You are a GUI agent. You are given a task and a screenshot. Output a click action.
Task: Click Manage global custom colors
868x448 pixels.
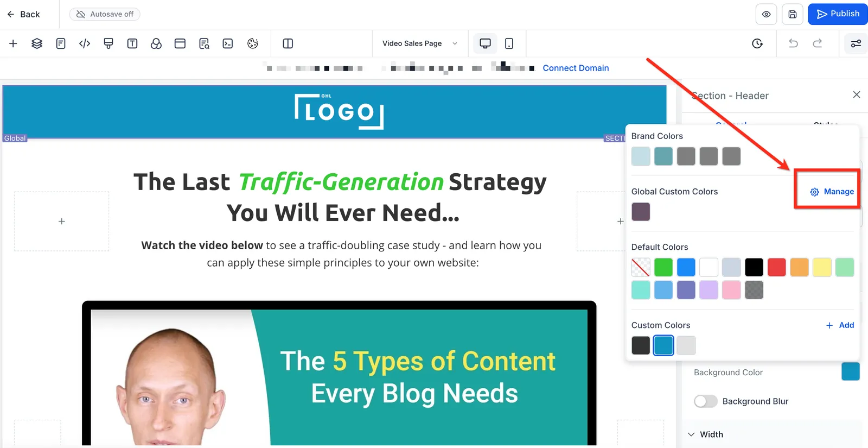click(832, 192)
